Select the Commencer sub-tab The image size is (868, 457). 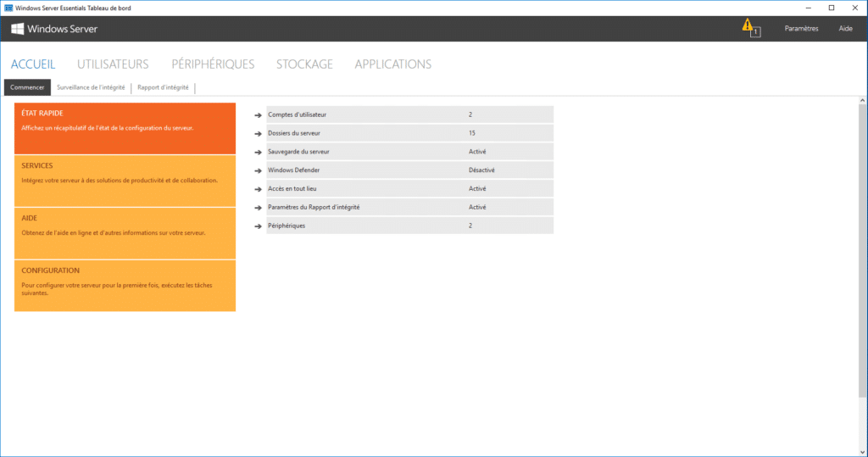[27, 87]
